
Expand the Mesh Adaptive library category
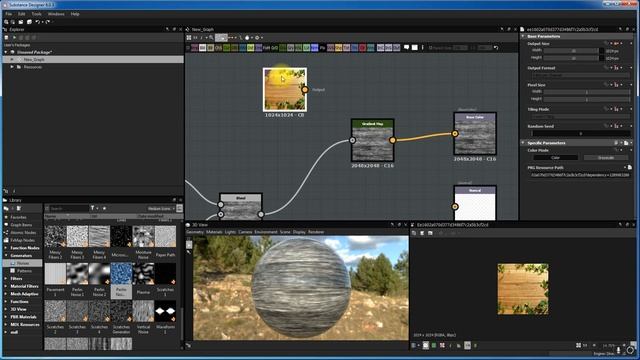[x=6, y=294]
